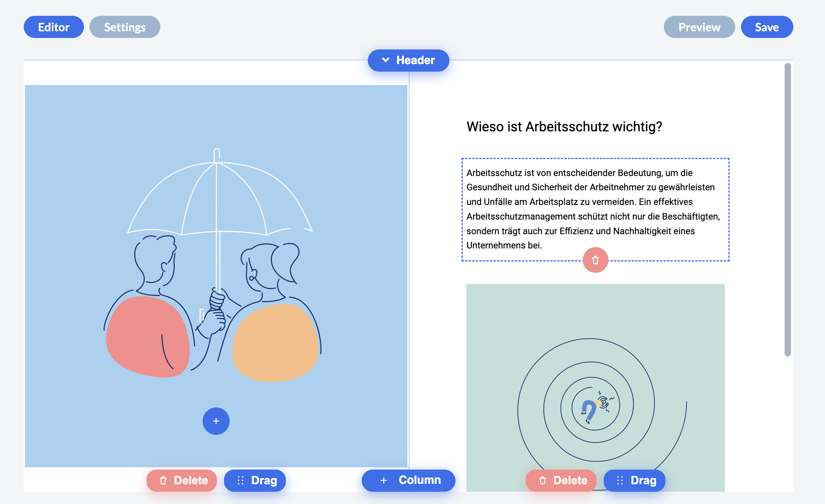825x504 pixels.
Task: Click trash icon in right Delete button
Action: (x=542, y=480)
